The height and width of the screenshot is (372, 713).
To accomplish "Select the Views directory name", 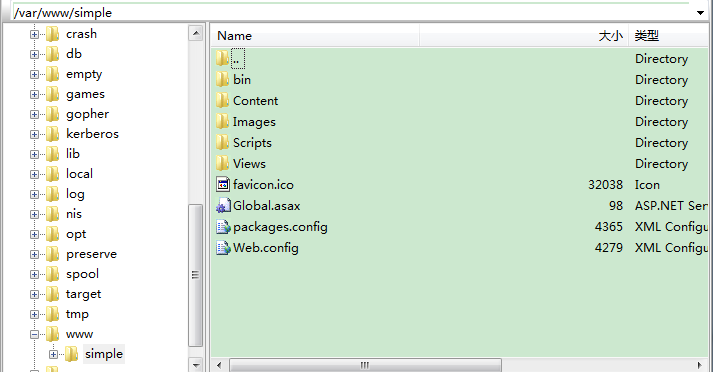I will 249,163.
